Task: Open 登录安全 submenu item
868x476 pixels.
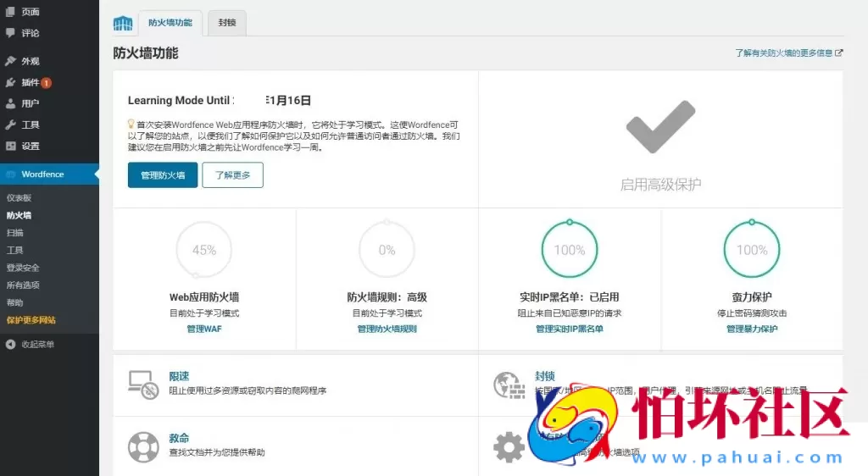Action: coord(23,268)
